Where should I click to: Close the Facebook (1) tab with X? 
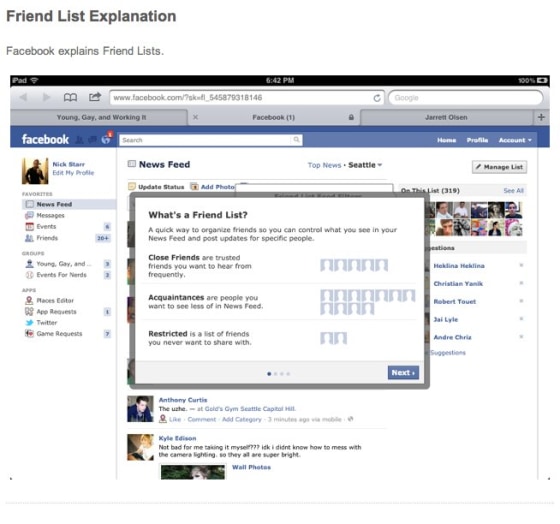point(195,117)
